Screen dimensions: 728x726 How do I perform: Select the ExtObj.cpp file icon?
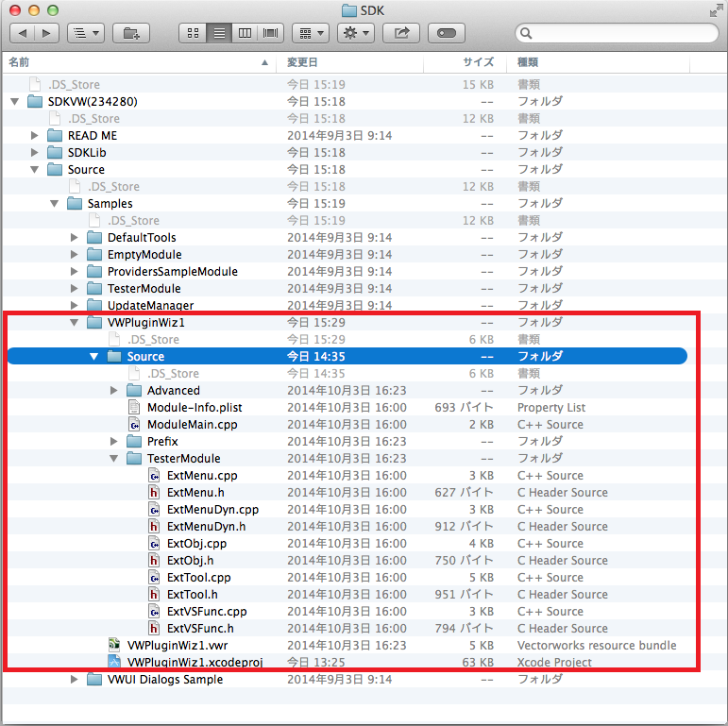click(x=154, y=543)
